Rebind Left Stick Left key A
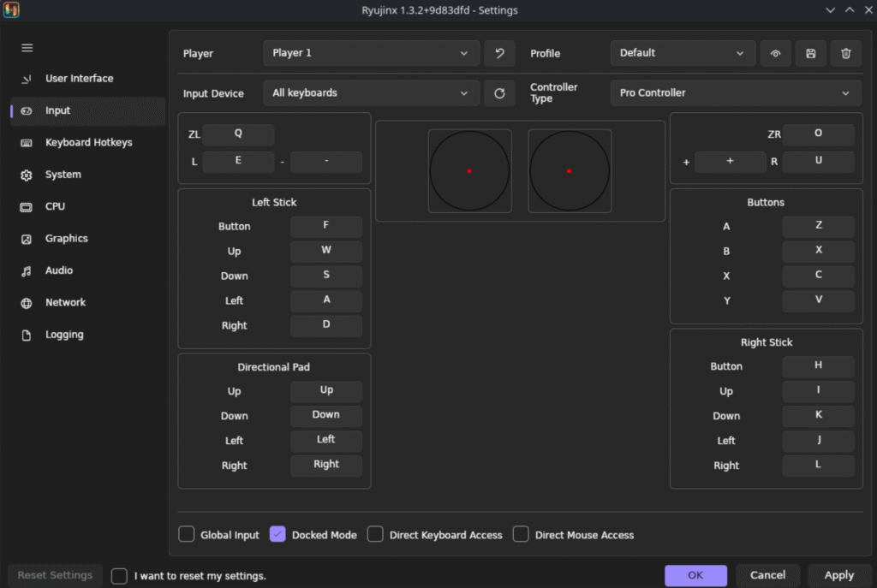 [326, 300]
